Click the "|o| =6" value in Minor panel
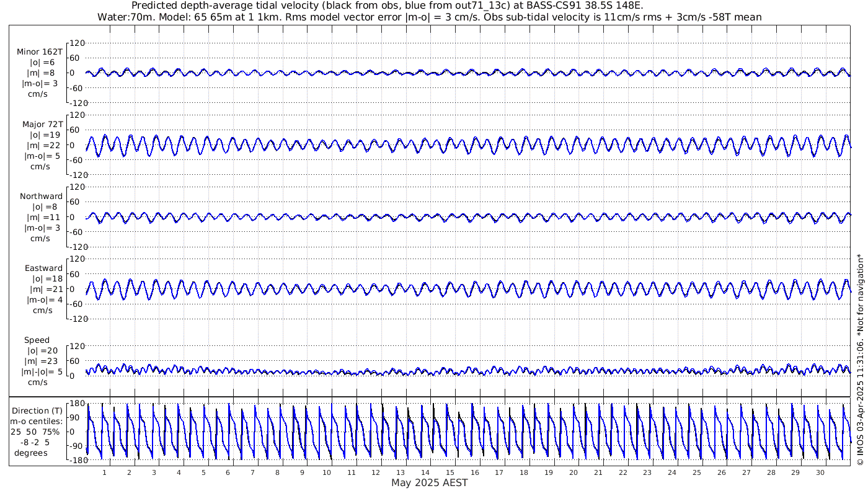The image size is (868, 496). tap(43, 63)
